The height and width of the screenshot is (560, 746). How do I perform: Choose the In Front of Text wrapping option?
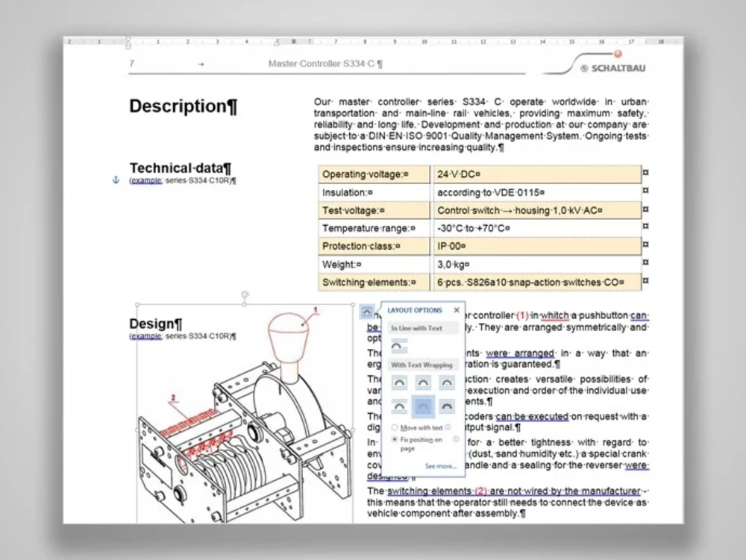[446, 406]
